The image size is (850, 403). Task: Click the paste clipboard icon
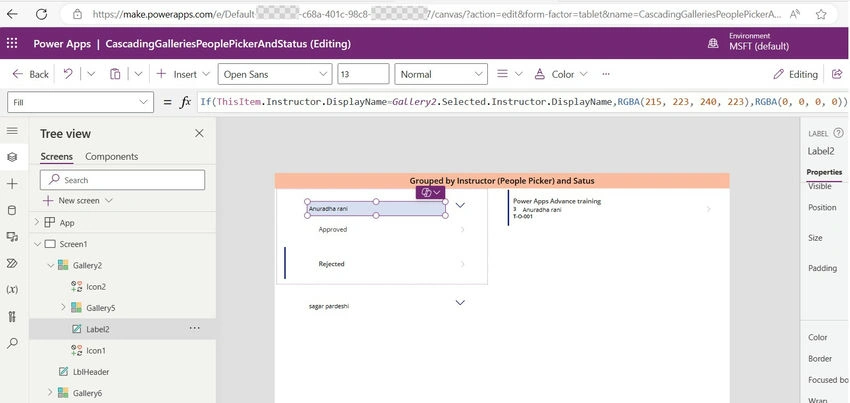115,74
